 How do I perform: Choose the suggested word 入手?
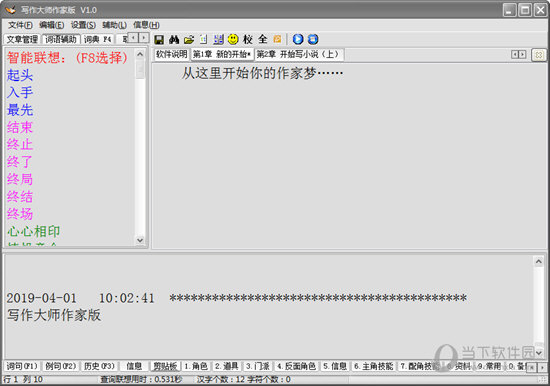coord(20,93)
